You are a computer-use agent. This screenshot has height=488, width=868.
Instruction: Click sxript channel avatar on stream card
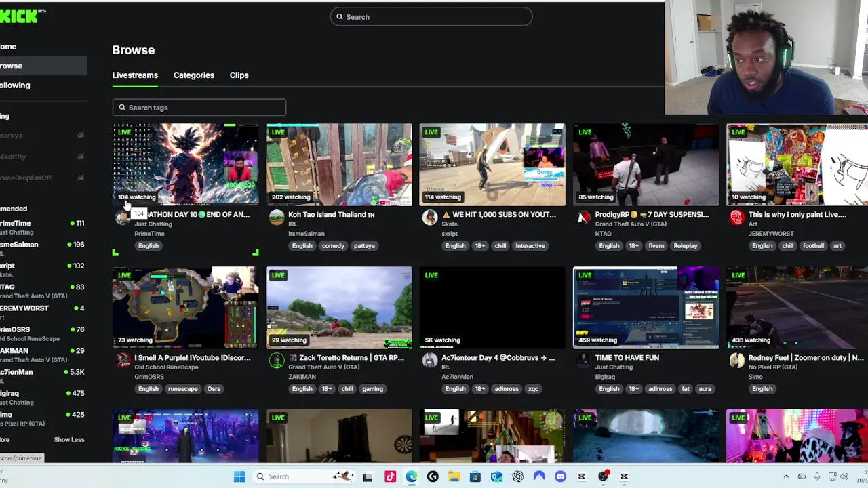(x=429, y=217)
